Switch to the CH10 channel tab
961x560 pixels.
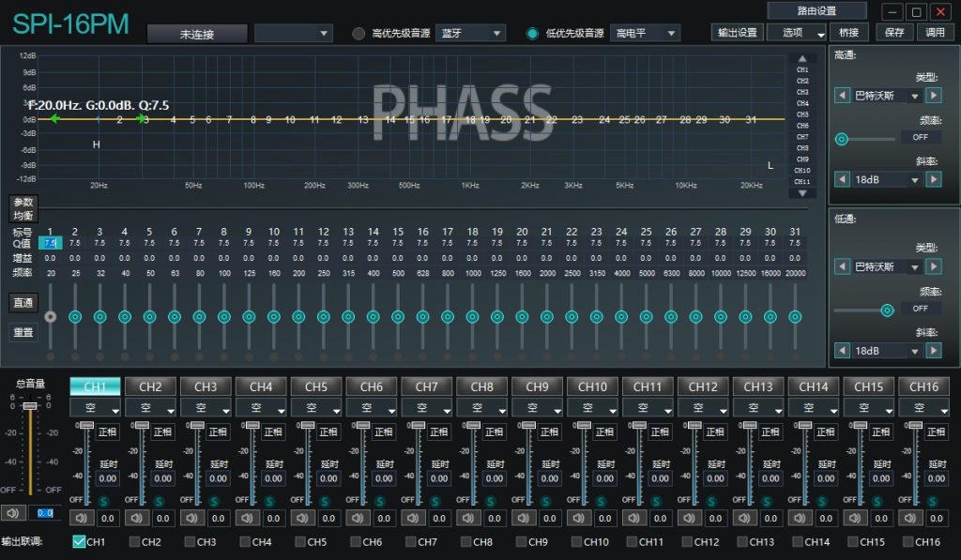[x=593, y=386]
